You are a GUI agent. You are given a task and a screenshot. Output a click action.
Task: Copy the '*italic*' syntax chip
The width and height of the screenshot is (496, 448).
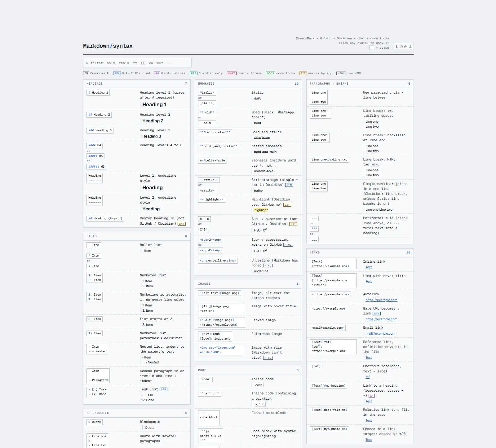click(x=207, y=93)
